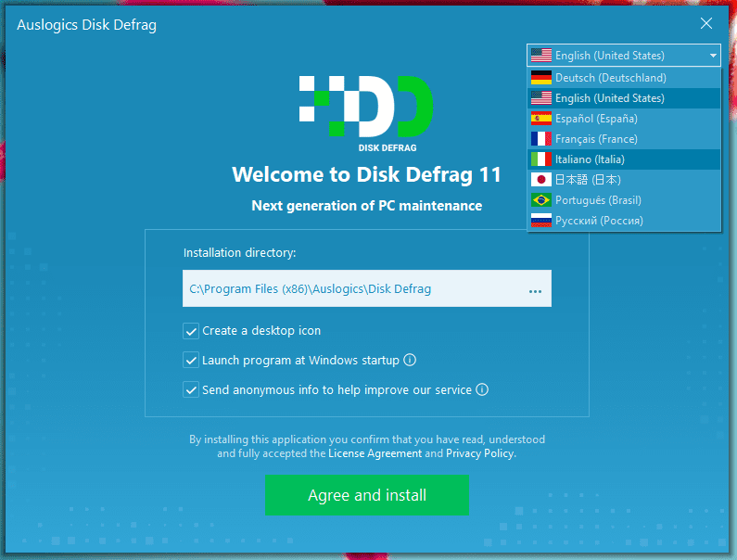The height and width of the screenshot is (560, 737).
Task: Show info about sending anonymous data
Action: 482,389
